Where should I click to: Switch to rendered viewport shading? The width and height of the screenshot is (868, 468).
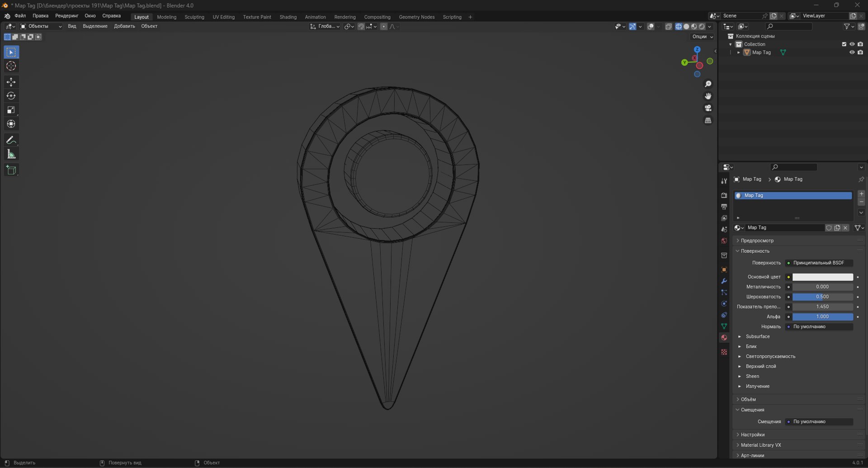[702, 27]
